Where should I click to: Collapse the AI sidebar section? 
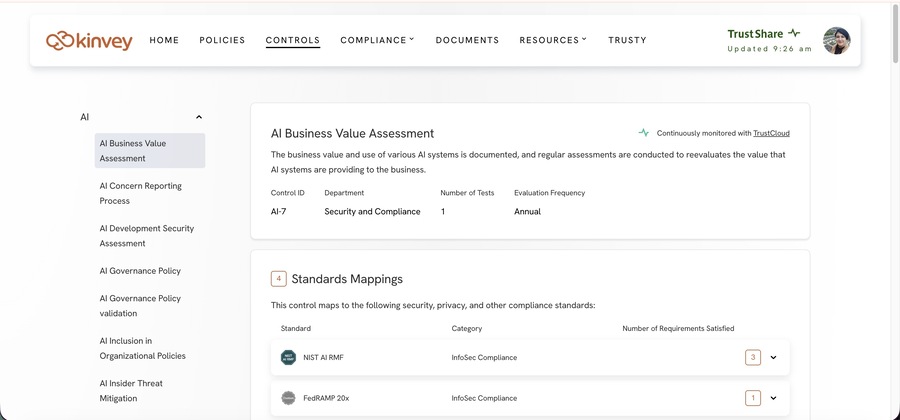pyautogui.click(x=199, y=117)
